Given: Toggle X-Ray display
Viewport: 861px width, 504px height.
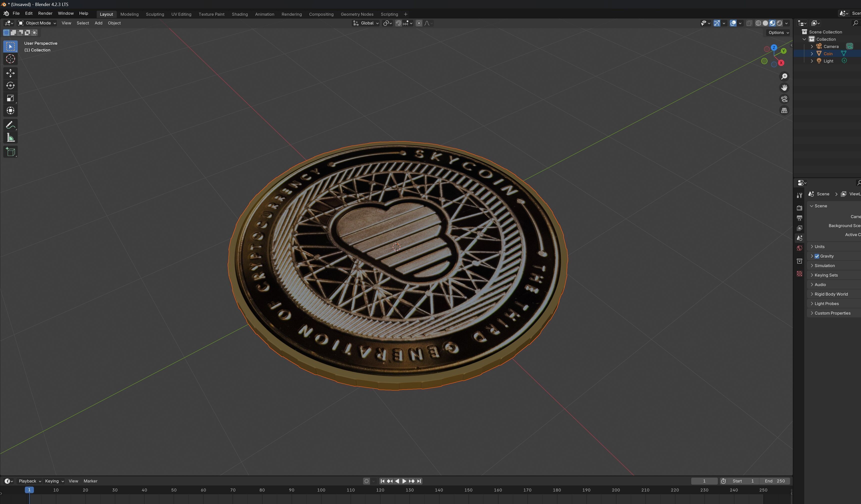Looking at the screenshot, I should point(749,23).
